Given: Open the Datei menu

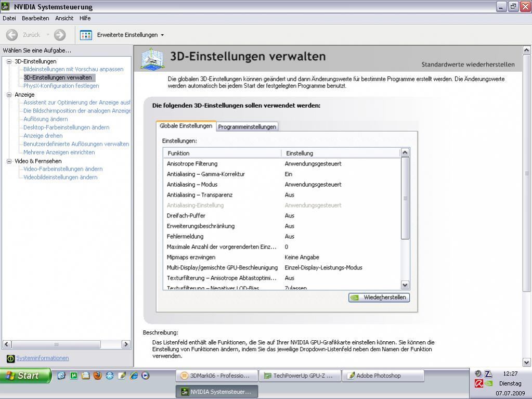Looking at the screenshot, I should tap(9, 18).
